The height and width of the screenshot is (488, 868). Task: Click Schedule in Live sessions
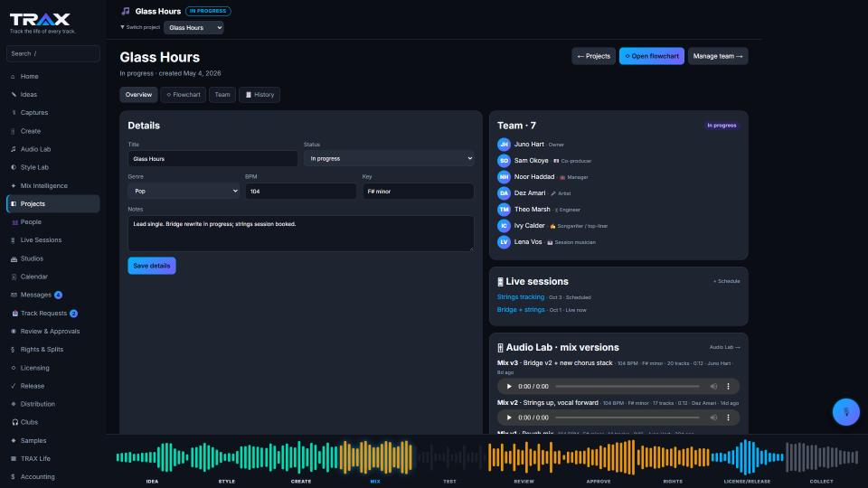click(x=726, y=281)
